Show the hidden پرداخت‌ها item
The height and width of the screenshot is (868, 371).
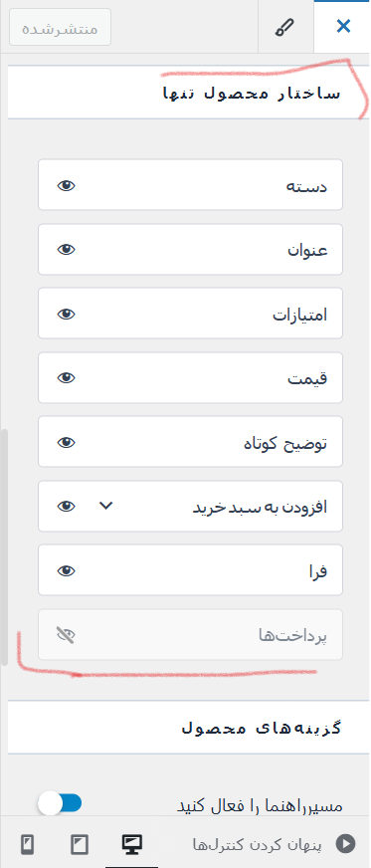pos(66,634)
